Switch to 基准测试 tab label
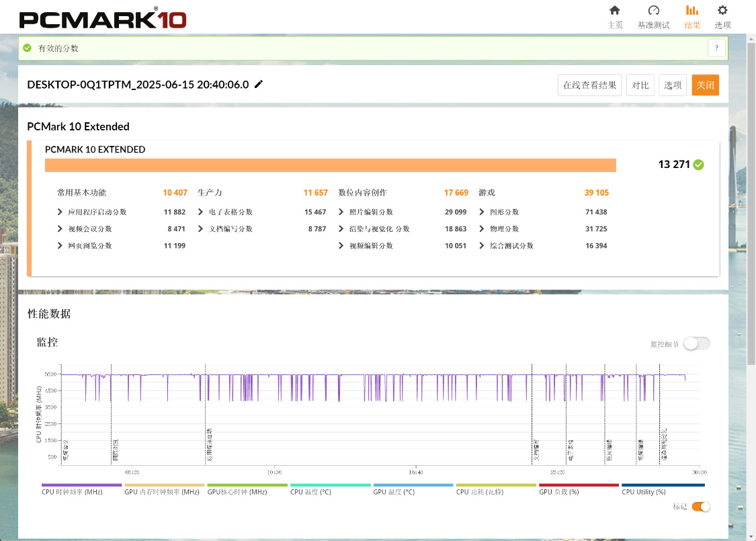This screenshot has height=541, width=756. (653, 25)
